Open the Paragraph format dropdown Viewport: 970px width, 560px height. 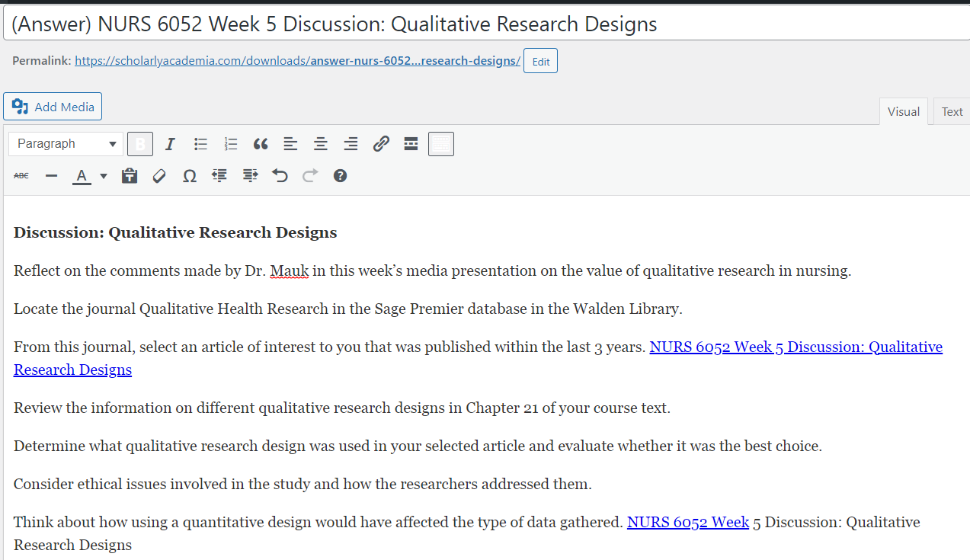[66, 144]
